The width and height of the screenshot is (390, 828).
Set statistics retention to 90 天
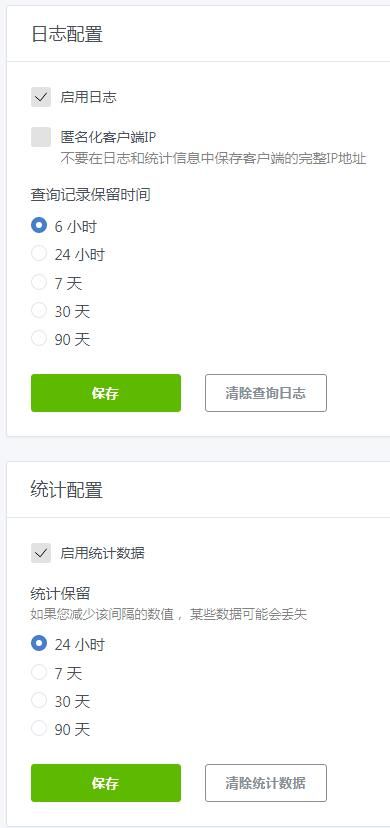click(x=39, y=729)
